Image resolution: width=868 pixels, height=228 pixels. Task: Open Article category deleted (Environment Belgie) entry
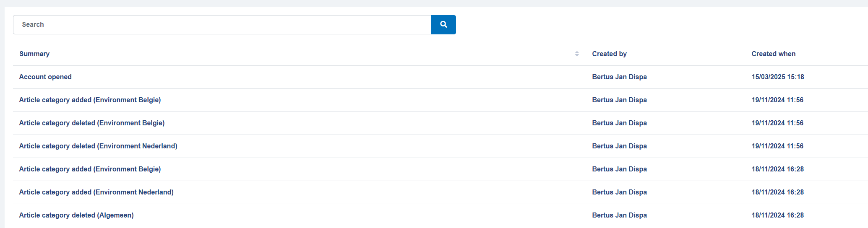91,123
